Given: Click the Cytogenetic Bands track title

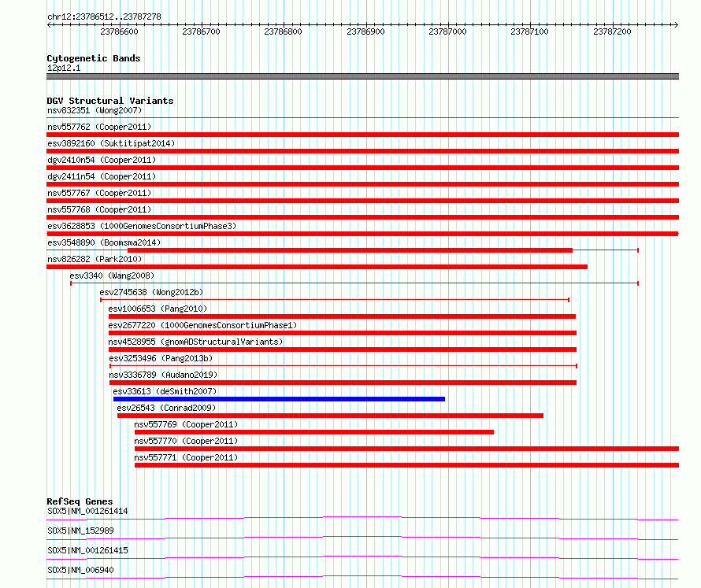Looking at the screenshot, I should click(x=94, y=58).
